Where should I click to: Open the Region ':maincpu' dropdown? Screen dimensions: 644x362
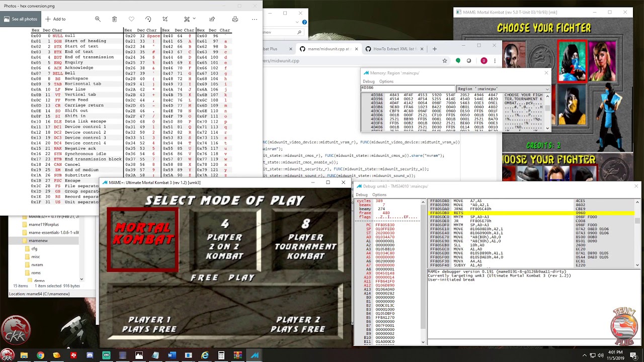(x=503, y=89)
